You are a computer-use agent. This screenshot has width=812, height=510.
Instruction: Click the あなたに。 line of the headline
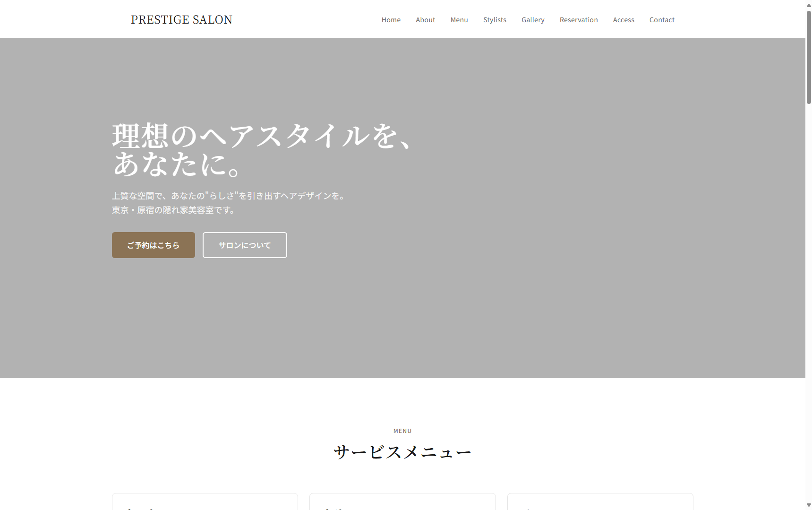177,164
